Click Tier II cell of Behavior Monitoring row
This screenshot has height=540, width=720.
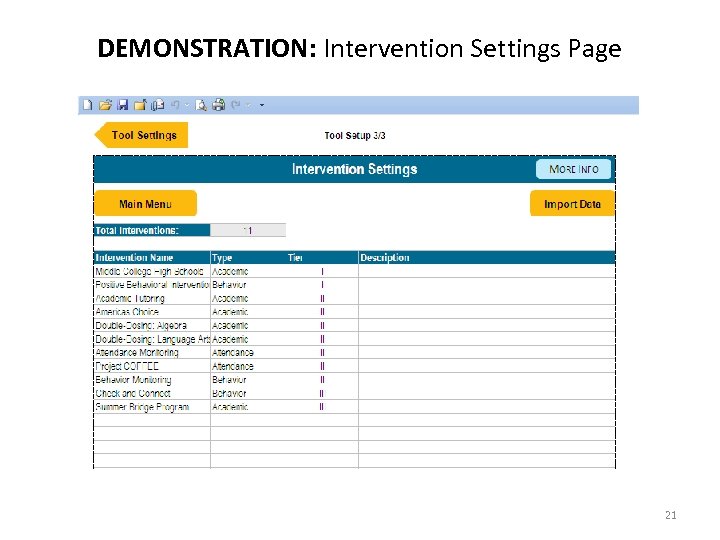(x=322, y=380)
